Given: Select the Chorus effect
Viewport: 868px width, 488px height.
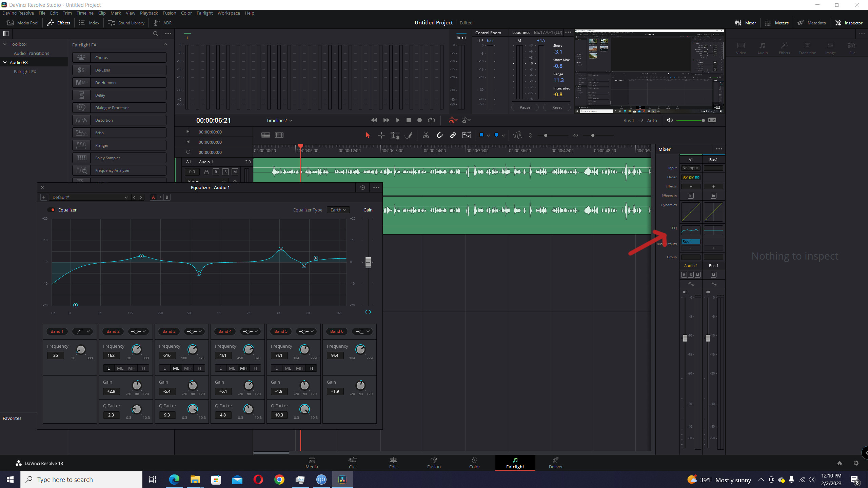Looking at the screenshot, I should coord(119,58).
